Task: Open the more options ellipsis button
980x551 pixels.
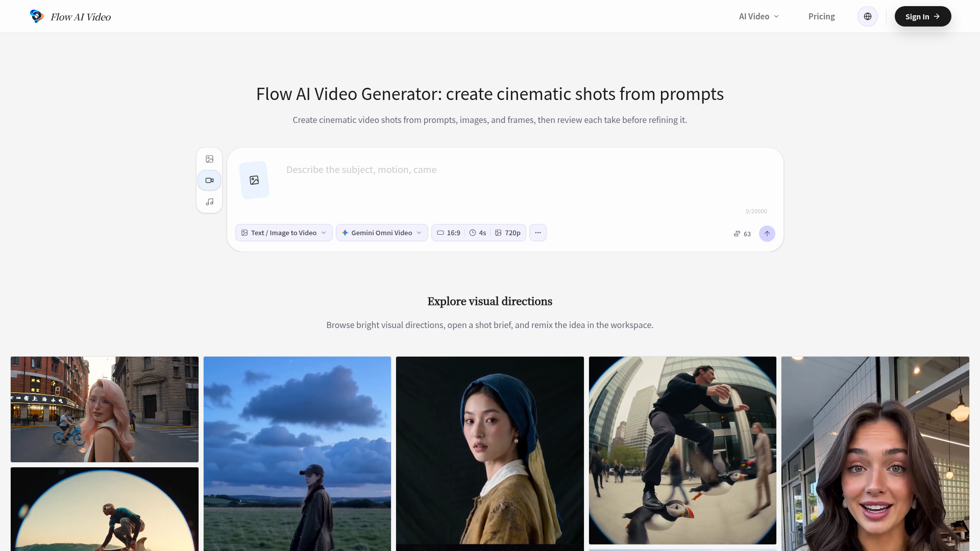Action: click(538, 233)
